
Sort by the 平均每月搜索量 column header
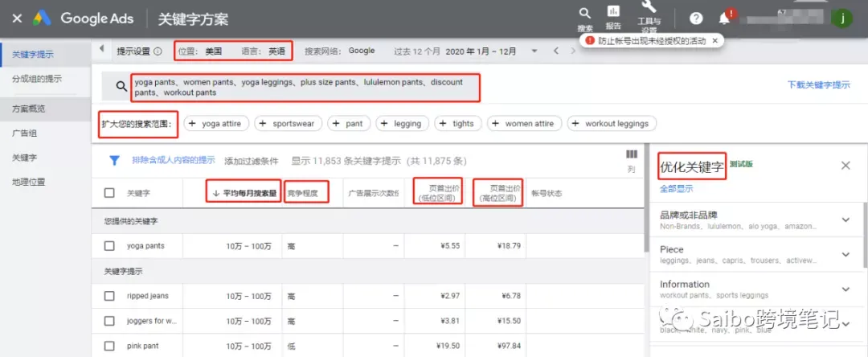(x=244, y=193)
